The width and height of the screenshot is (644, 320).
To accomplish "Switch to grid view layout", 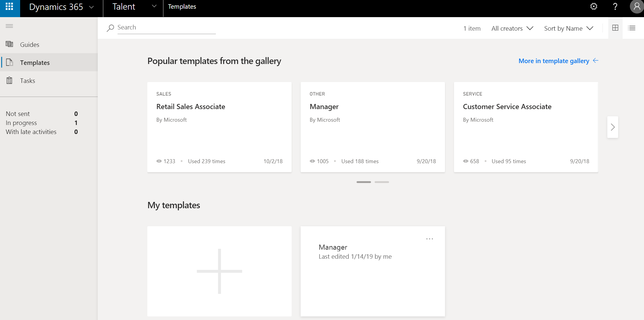I will point(615,28).
